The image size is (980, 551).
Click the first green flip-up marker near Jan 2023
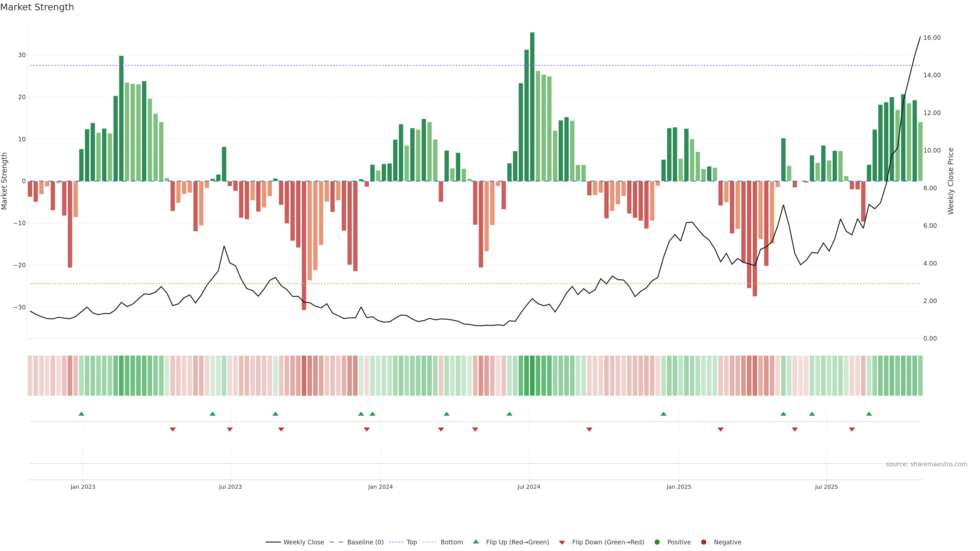point(81,414)
